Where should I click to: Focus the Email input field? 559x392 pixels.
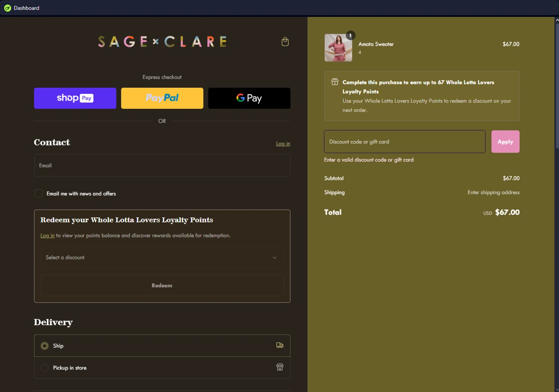tap(162, 165)
